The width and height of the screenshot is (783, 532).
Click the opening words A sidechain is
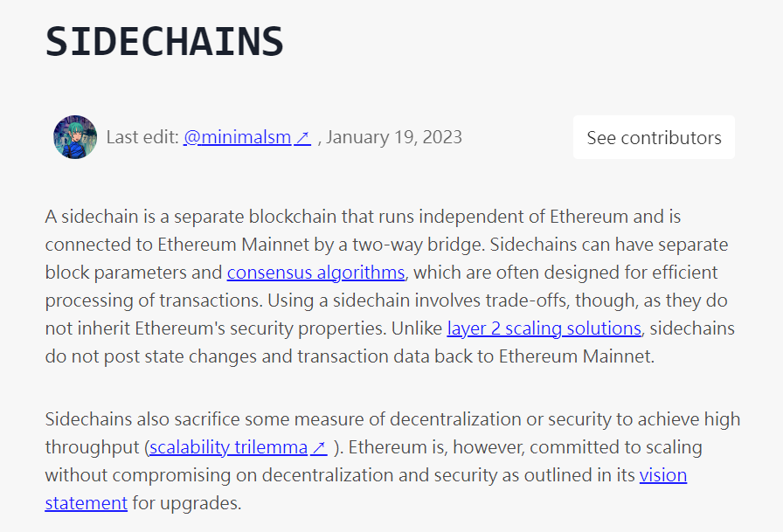point(100,217)
